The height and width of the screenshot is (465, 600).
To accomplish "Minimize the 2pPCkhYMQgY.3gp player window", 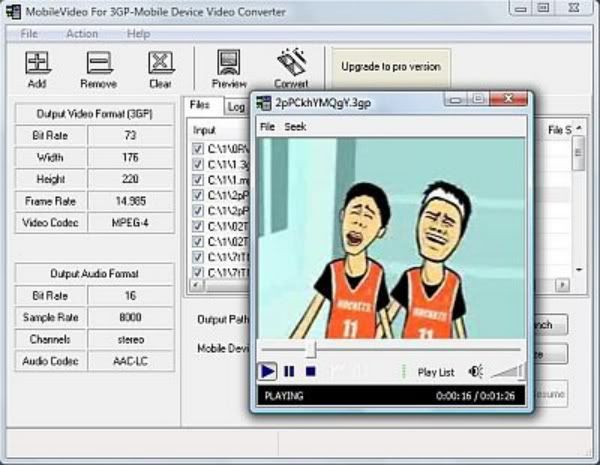I will tap(455, 100).
